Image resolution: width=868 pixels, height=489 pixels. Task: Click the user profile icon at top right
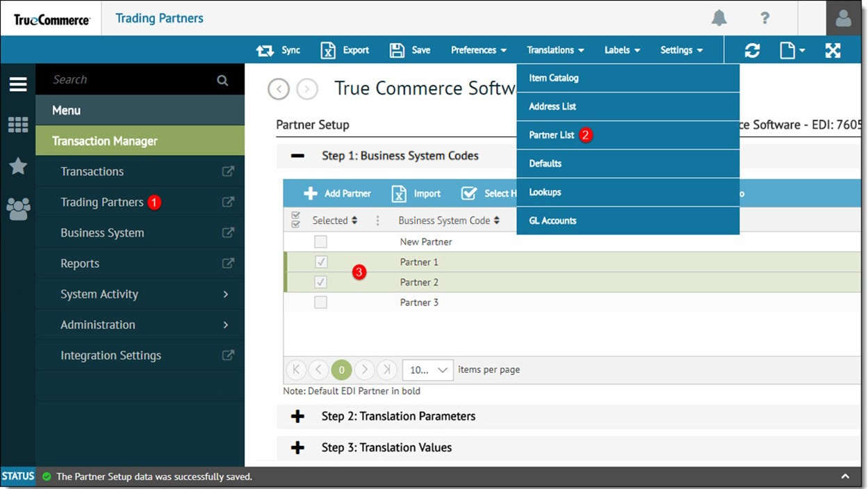pos(843,18)
